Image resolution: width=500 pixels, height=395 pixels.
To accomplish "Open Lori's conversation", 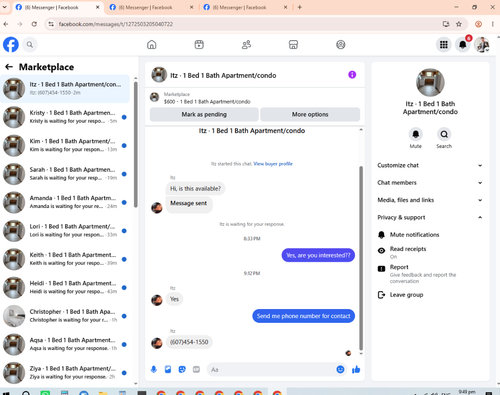I will click(65, 230).
